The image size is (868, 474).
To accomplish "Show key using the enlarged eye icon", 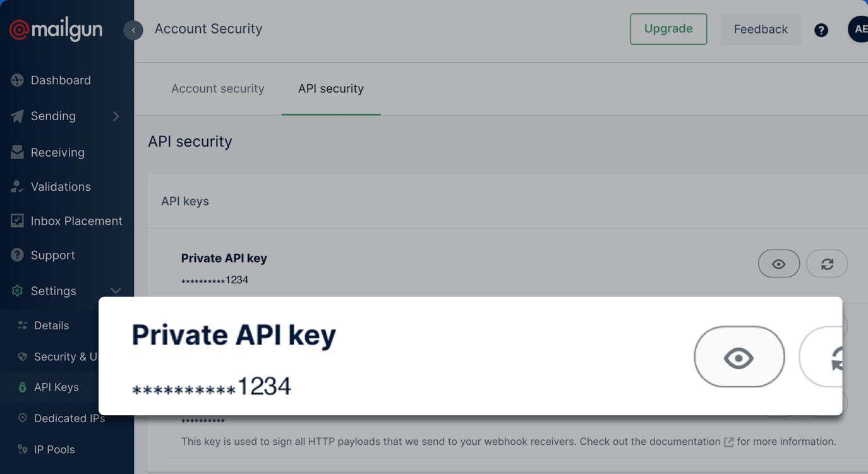I will pos(738,358).
